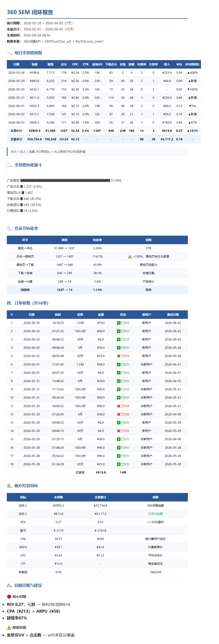Click the green checkmark in order row 9

click(x=119, y=389)
